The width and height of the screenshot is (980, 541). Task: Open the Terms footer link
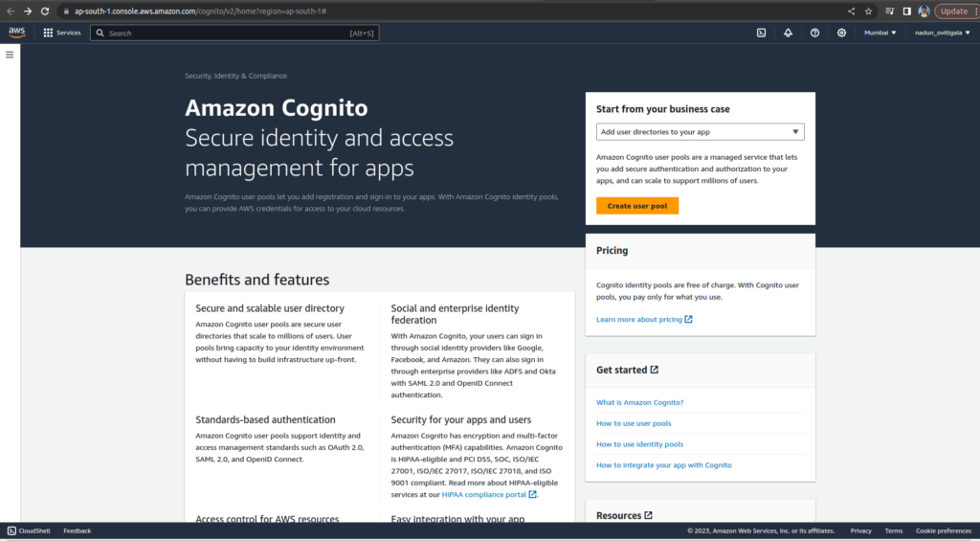pyautogui.click(x=893, y=531)
